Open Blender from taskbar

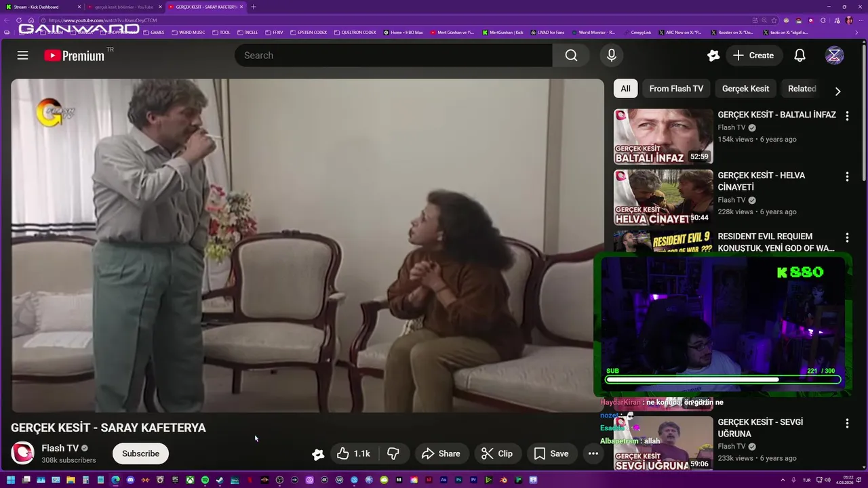503,480
